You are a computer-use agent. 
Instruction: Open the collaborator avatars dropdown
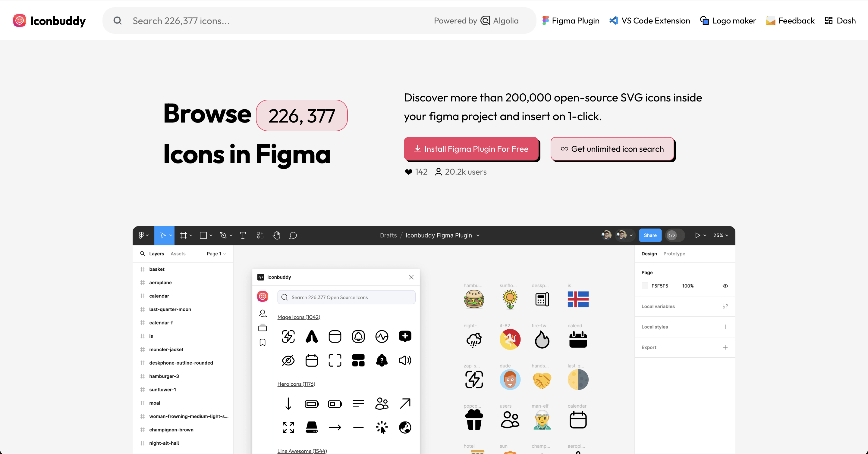631,235
